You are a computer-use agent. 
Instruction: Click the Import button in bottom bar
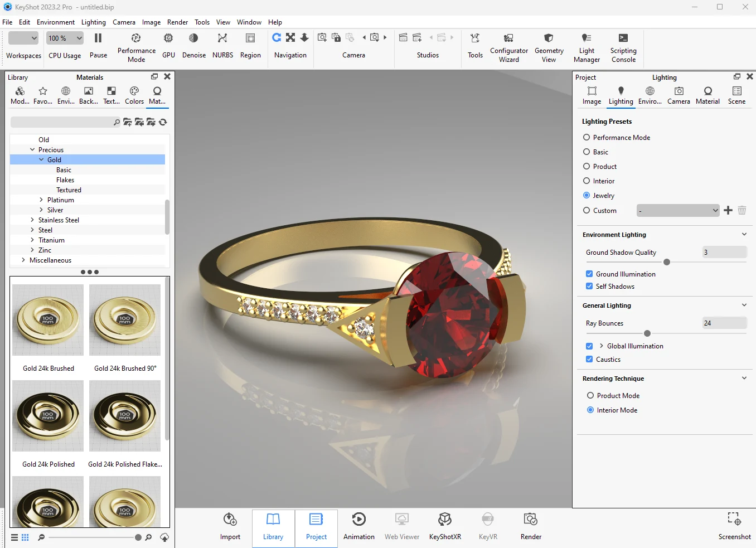click(x=230, y=527)
